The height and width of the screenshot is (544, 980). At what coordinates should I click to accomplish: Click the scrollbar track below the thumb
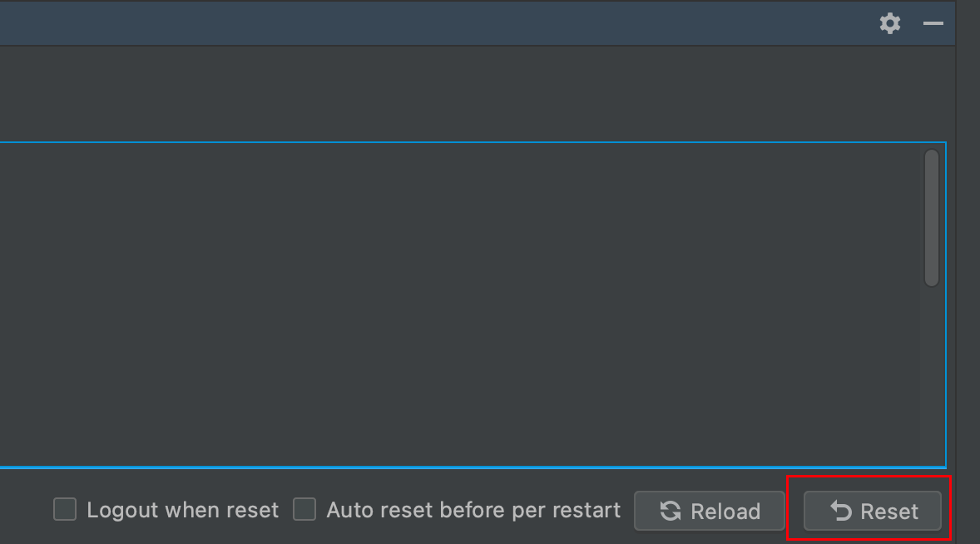pos(931,375)
